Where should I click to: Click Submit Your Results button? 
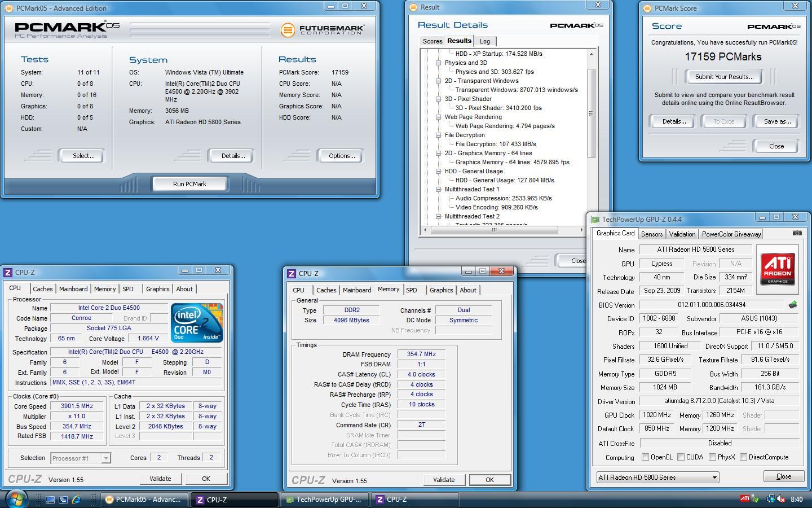pyautogui.click(x=724, y=77)
